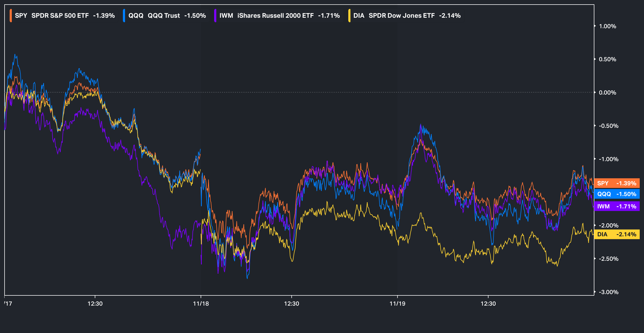
Task: Click the 0.50% label on percent axis
Action: 608,59
